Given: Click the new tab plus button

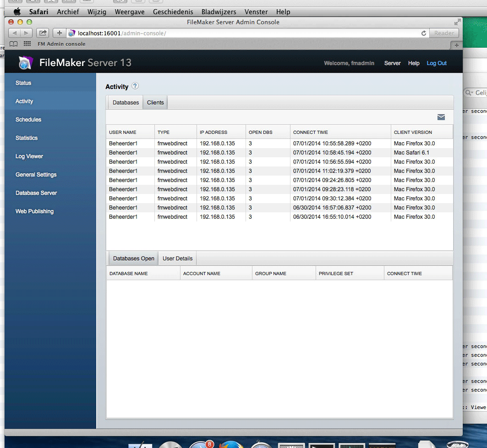Looking at the screenshot, I should [456, 45].
